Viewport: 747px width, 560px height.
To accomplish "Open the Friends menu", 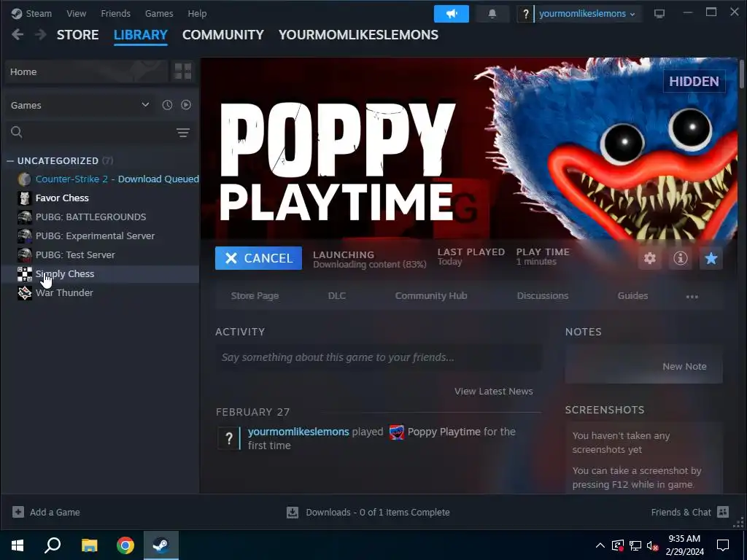I will click(x=115, y=14).
